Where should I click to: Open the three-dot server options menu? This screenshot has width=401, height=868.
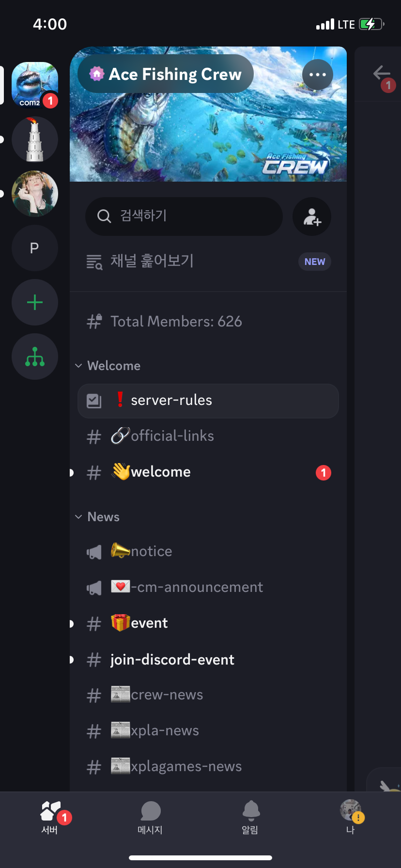tap(318, 75)
